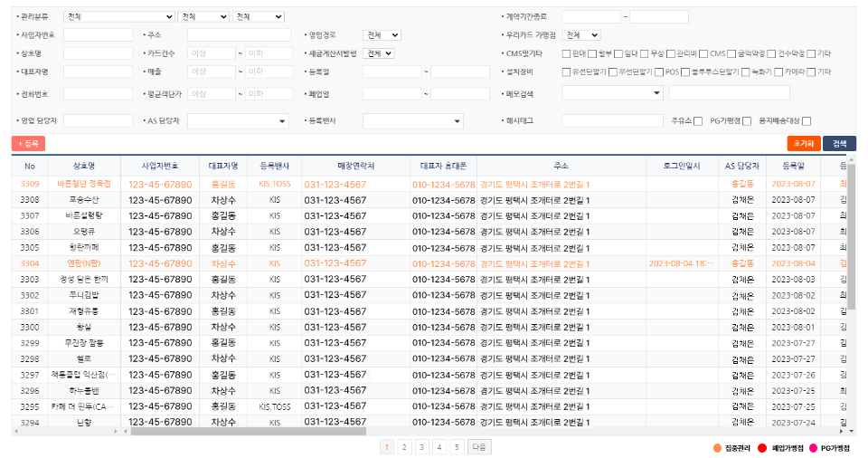Check the 무상 option
This screenshot has height=458, width=868.
(x=645, y=53)
